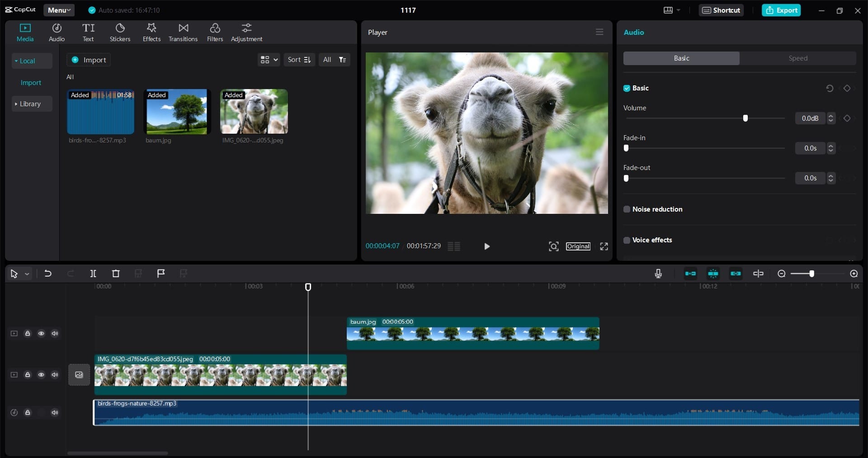Open the media view mode dropdown
This screenshot has width=868, height=458.
[269, 60]
